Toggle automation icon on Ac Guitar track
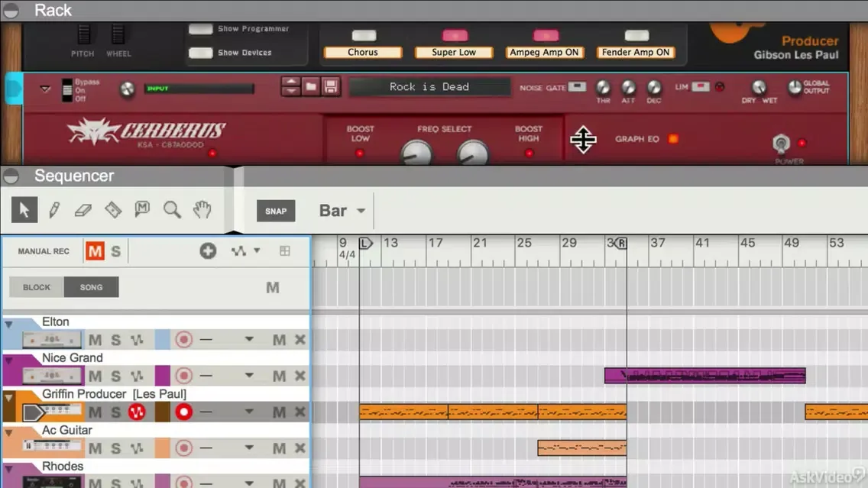 coord(137,448)
